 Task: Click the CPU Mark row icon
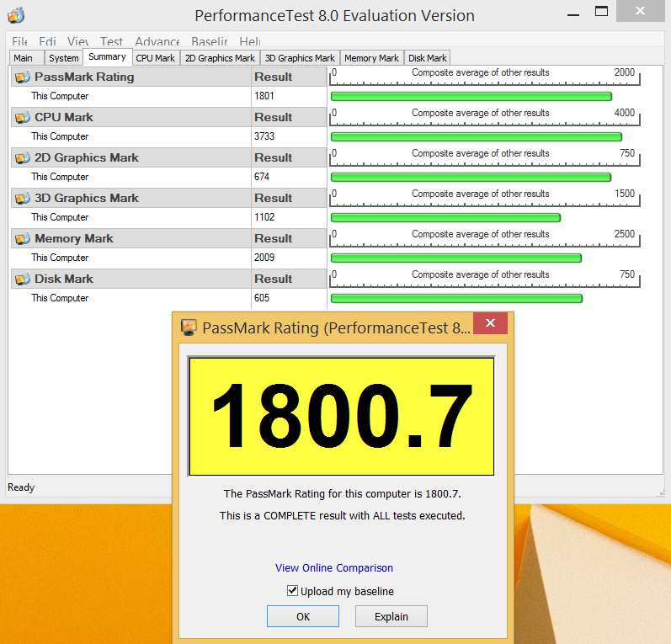pos(22,117)
